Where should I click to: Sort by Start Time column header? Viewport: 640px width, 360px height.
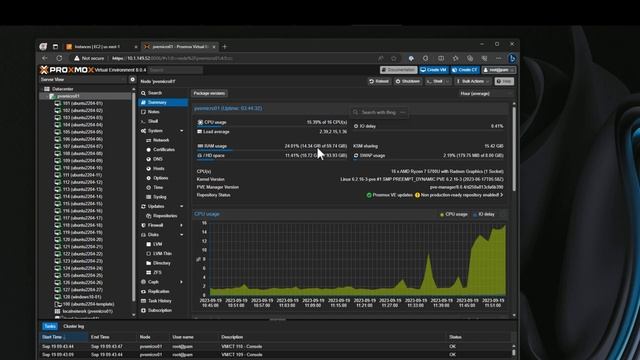tap(64, 337)
